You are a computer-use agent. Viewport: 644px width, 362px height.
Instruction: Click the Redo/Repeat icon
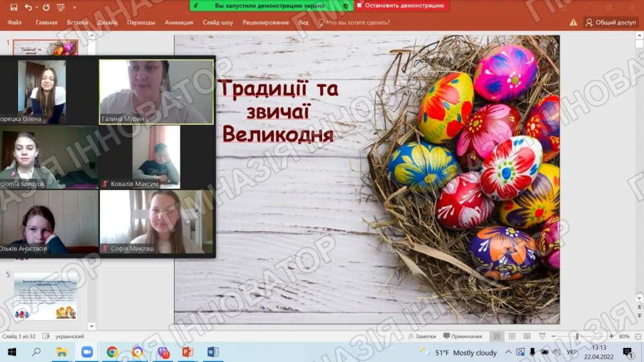(46, 7)
